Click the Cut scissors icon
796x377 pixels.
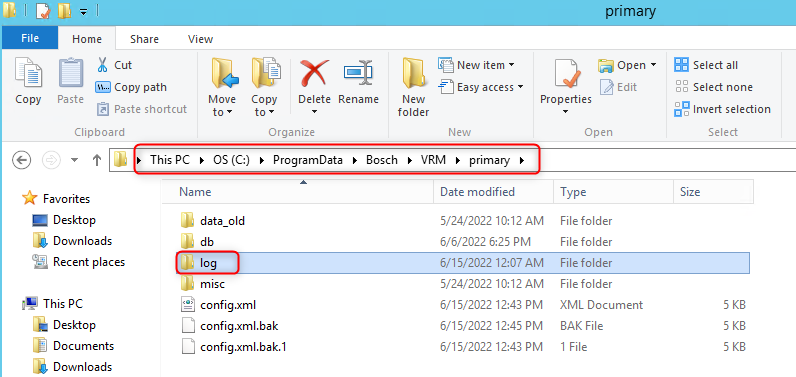point(102,65)
